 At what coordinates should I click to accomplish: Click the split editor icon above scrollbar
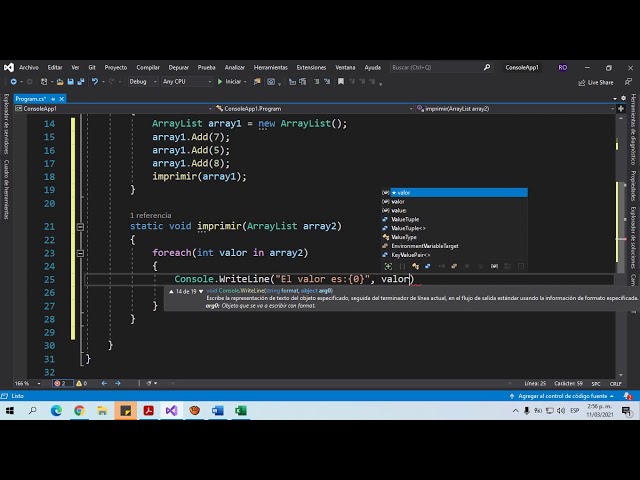(x=621, y=109)
